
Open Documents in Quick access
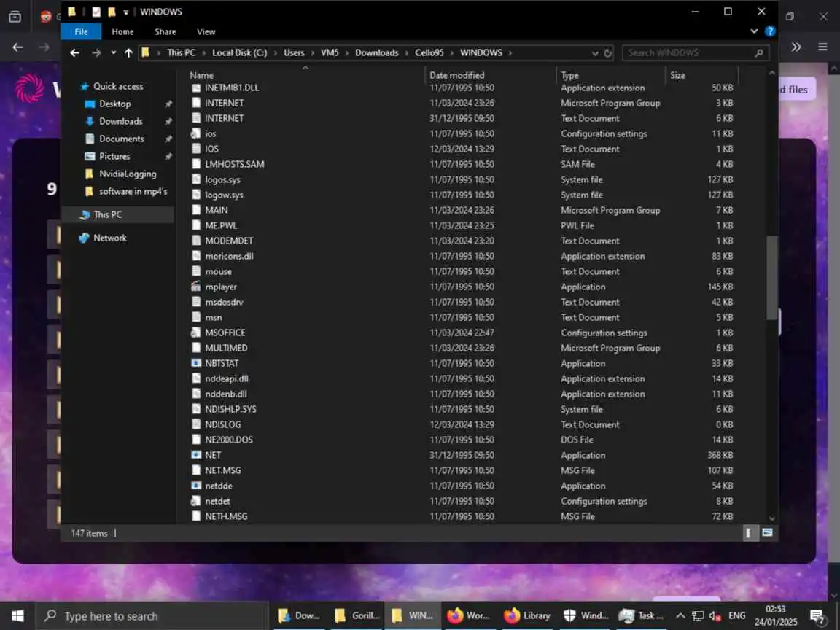tap(121, 139)
